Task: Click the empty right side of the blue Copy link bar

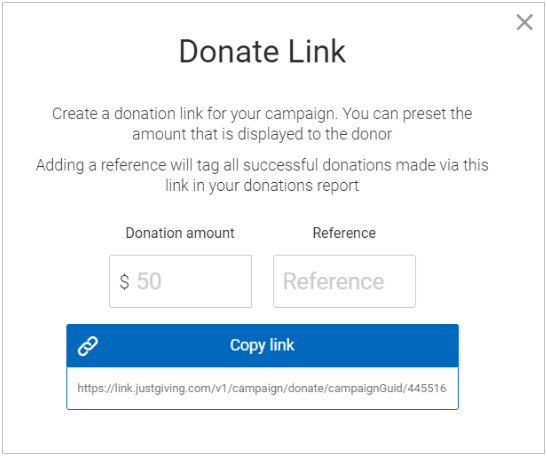Action: point(377,346)
